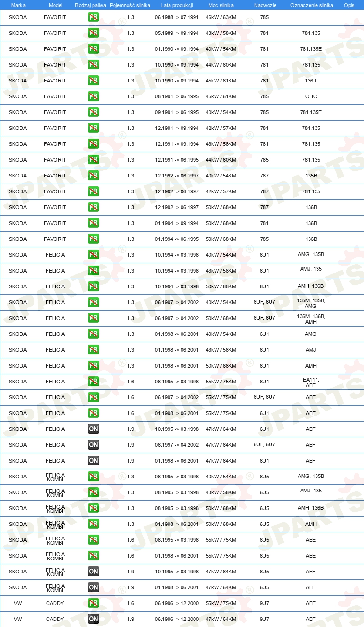Viewport: 364px width, 627px height.
Task: Click 10.1995 -> 03.1998 cell in FELICIA KOMBI row
Action: [177, 572]
